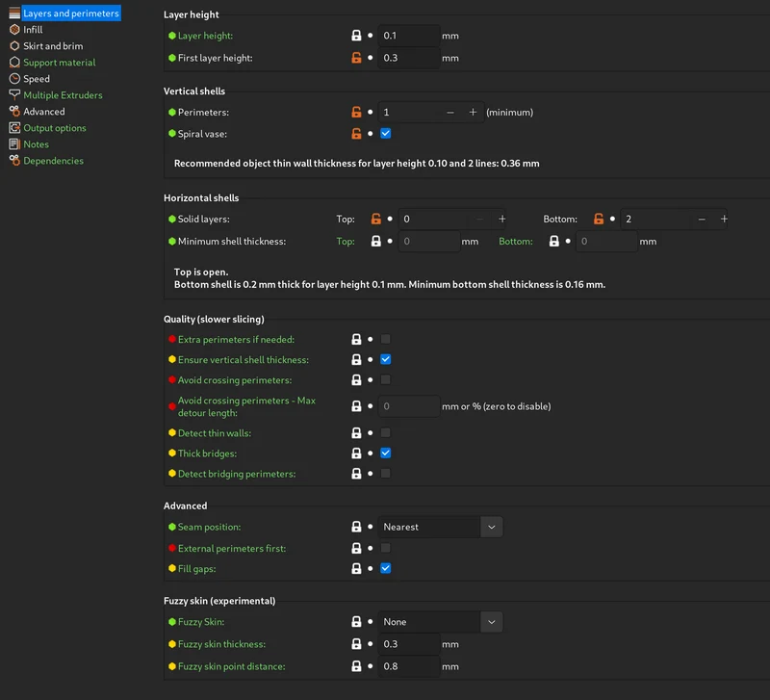Open the Output options settings page
Screen dimensions: 770x700
click(x=55, y=128)
